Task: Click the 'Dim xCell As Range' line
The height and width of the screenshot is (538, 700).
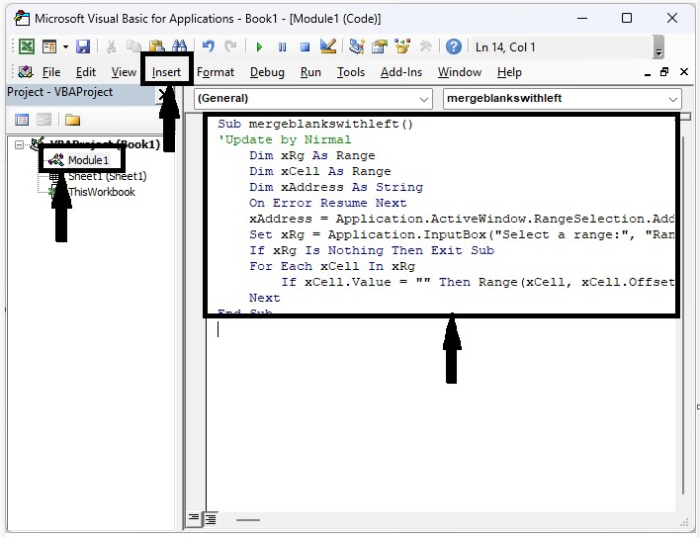Action: pyautogui.click(x=320, y=171)
